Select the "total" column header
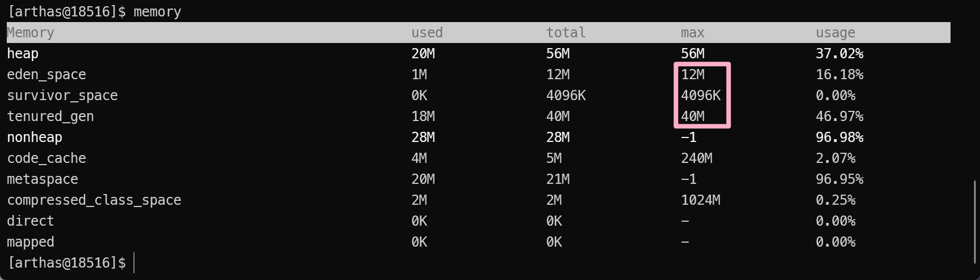This screenshot has width=980, height=280. (565, 33)
